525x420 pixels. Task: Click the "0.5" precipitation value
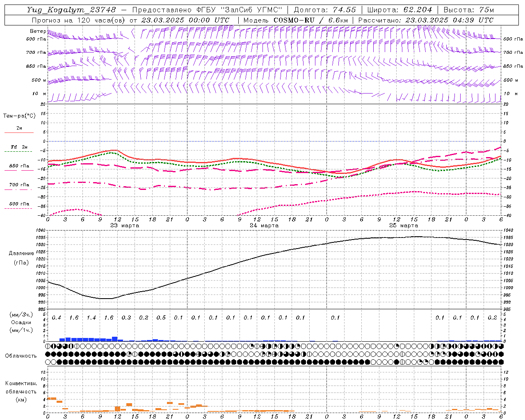pos(161,317)
